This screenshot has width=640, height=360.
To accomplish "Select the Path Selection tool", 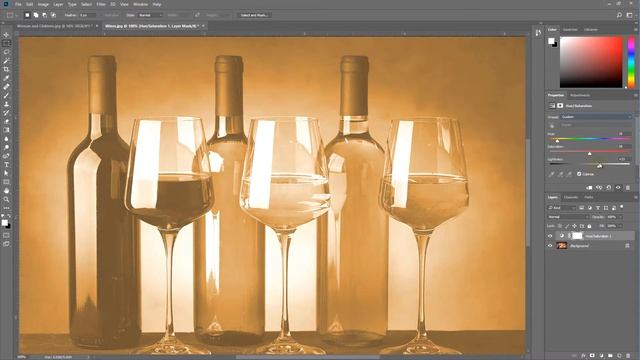I will point(6,173).
